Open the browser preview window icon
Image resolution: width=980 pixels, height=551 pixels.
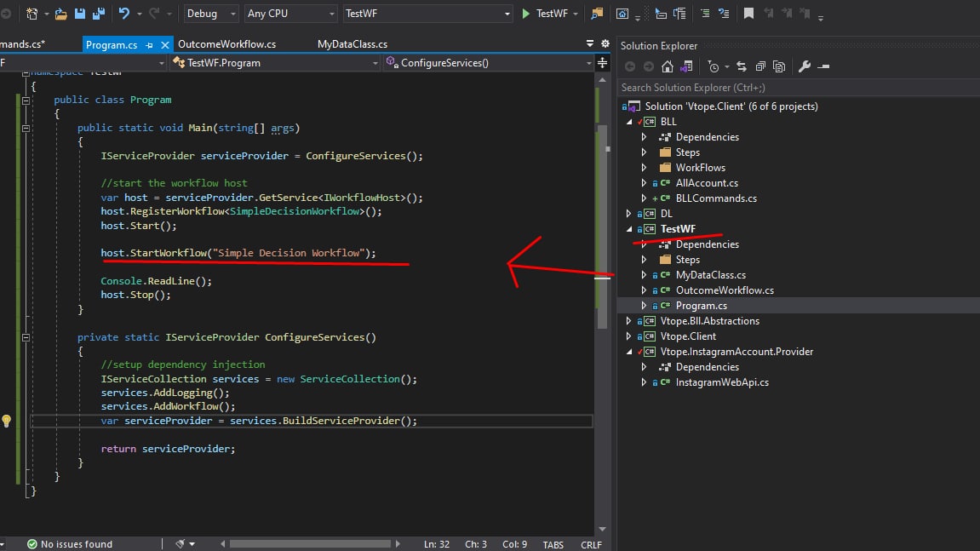tap(622, 14)
